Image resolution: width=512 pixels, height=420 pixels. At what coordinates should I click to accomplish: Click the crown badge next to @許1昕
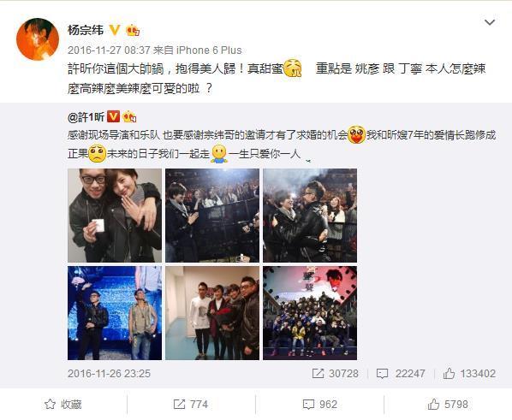[x=129, y=116]
